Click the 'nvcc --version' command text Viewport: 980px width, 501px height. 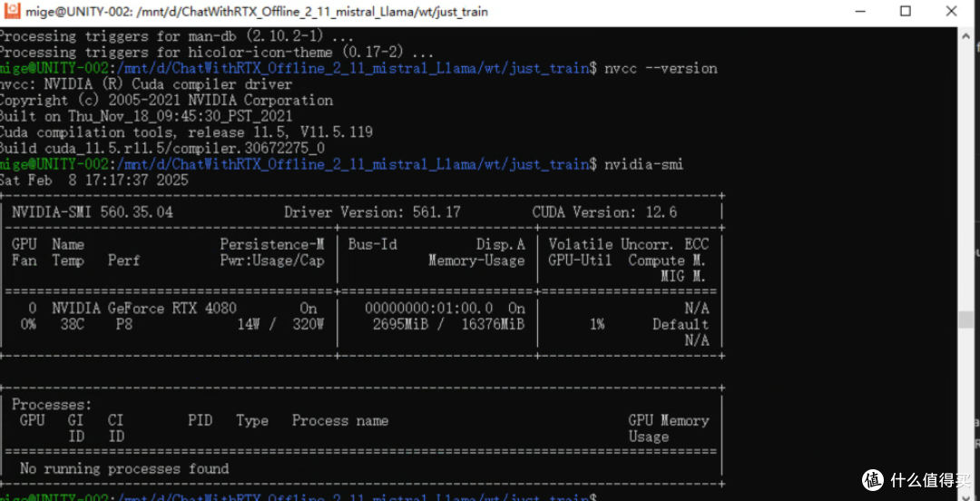coord(661,68)
